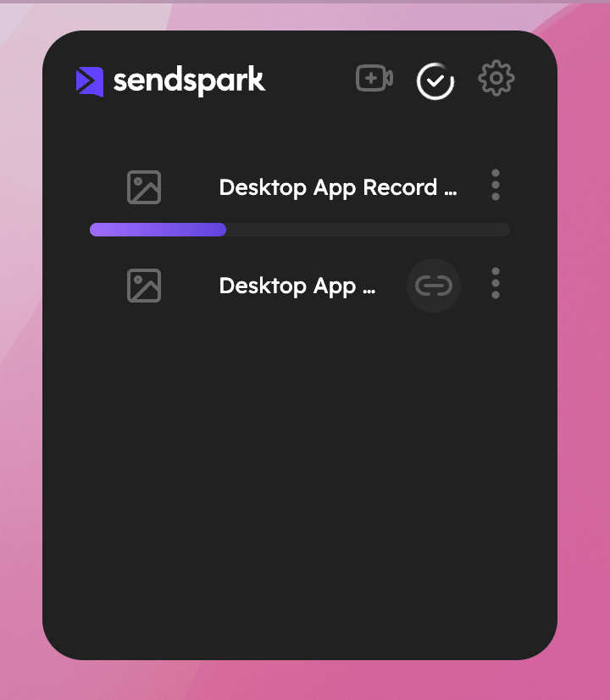The image size is (610, 700).
Task: Click the Sendspark logo
Action: tap(171, 81)
